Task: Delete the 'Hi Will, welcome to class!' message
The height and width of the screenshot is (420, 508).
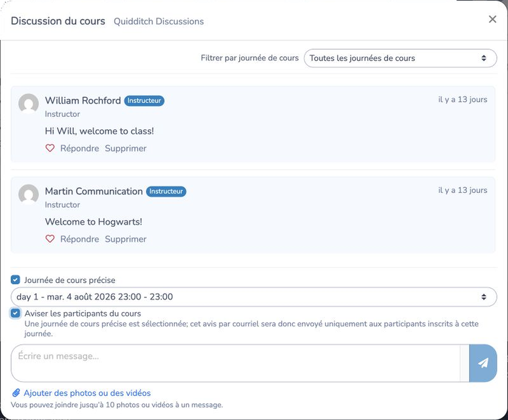Action: (126, 148)
